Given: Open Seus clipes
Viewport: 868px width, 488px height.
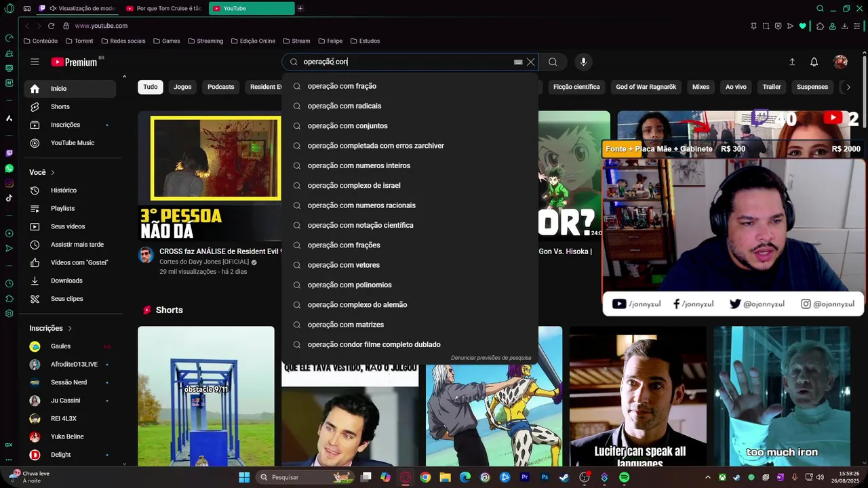Looking at the screenshot, I should 70,299.
